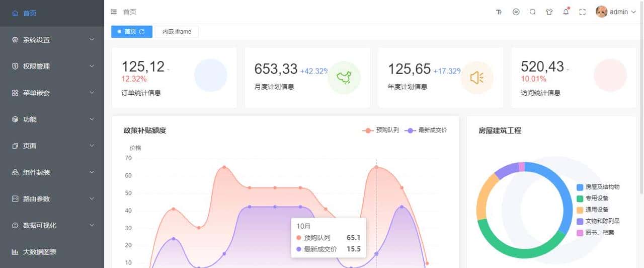The height and width of the screenshot is (268, 644).
Task: Click the circle icon on 订单统计信息 card
Action: point(211,75)
